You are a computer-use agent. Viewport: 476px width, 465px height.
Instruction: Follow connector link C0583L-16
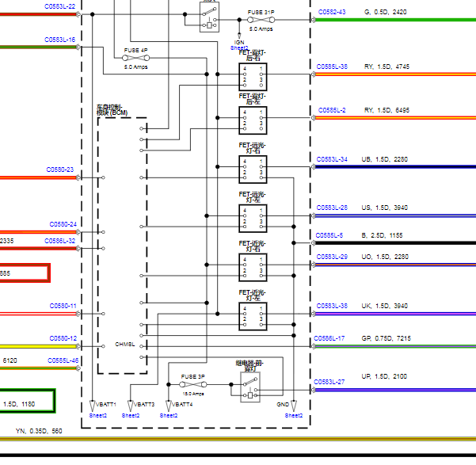[x=60, y=40]
